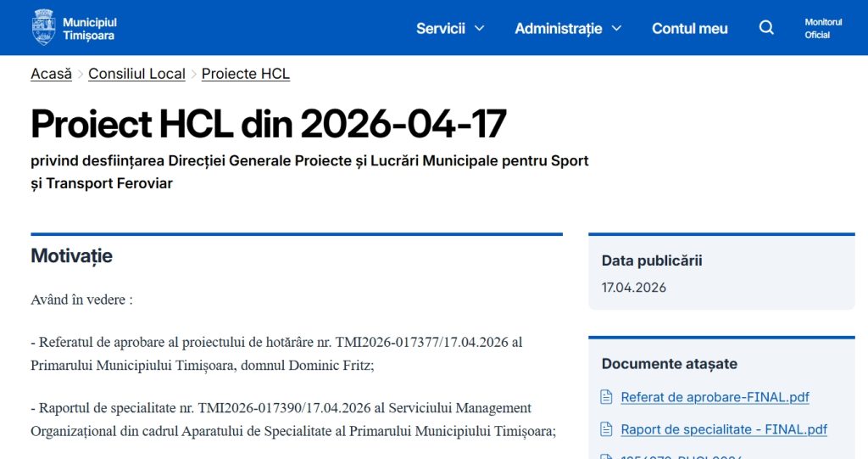The image size is (868, 459).
Task: Go to Contul meu
Action: 689,28
